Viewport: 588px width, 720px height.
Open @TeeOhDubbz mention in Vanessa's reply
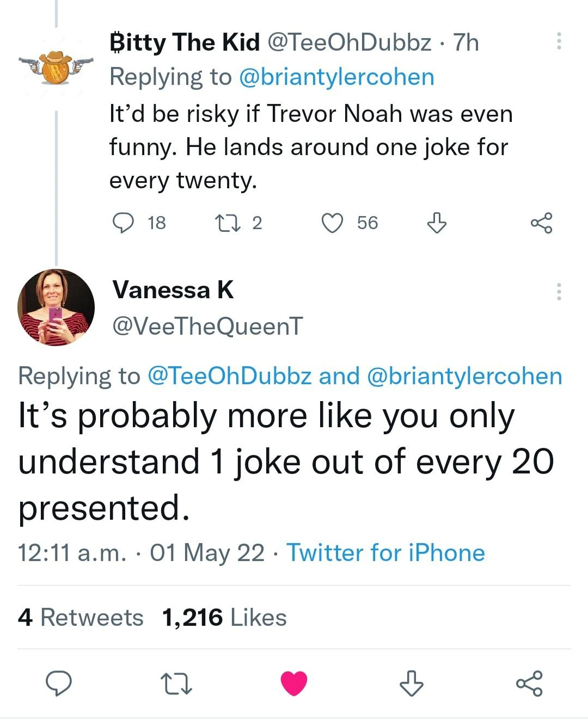(229, 376)
